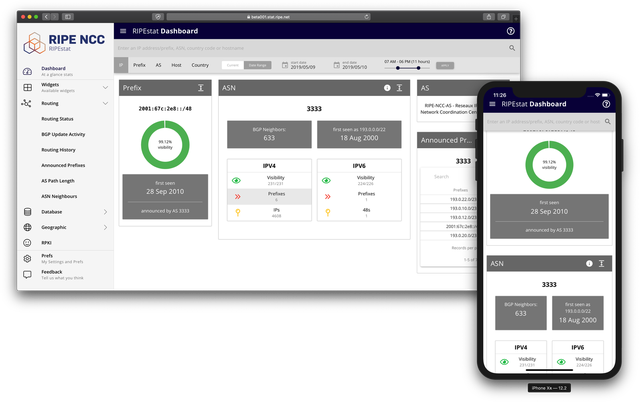Screen dimensions: 640x402
Task: Click the search magnifier in desktop search bar
Action: coord(512,48)
